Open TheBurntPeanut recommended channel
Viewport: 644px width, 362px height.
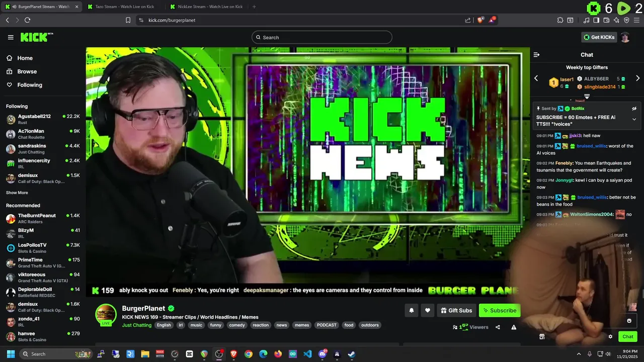[x=43, y=218]
